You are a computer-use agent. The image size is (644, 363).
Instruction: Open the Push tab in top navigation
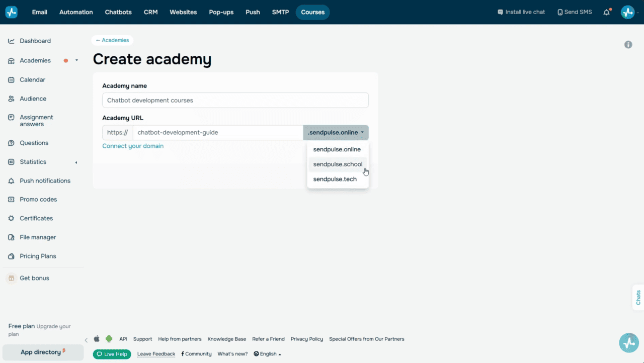tap(253, 12)
